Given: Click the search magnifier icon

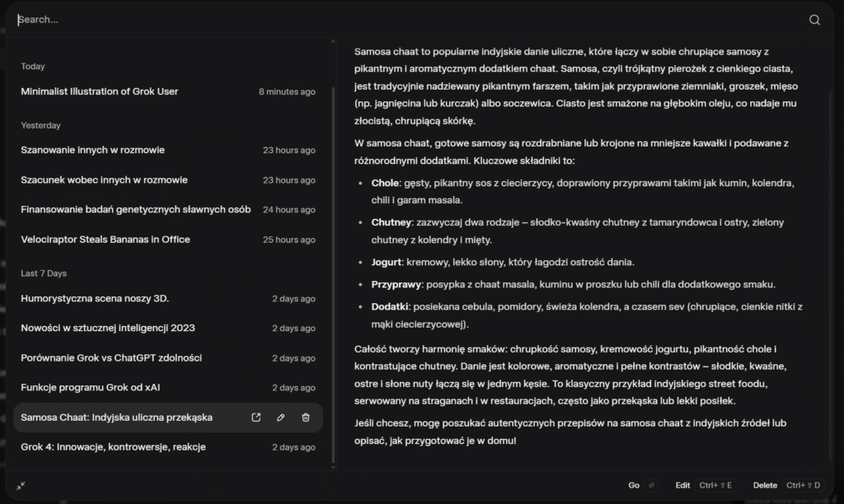Looking at the screenshot, I should click(x=814, y=20).
